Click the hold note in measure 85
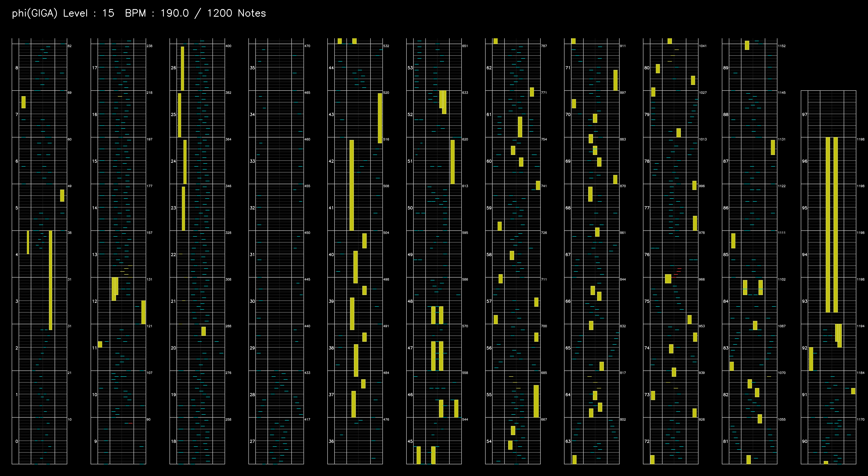 click(733, 241)
